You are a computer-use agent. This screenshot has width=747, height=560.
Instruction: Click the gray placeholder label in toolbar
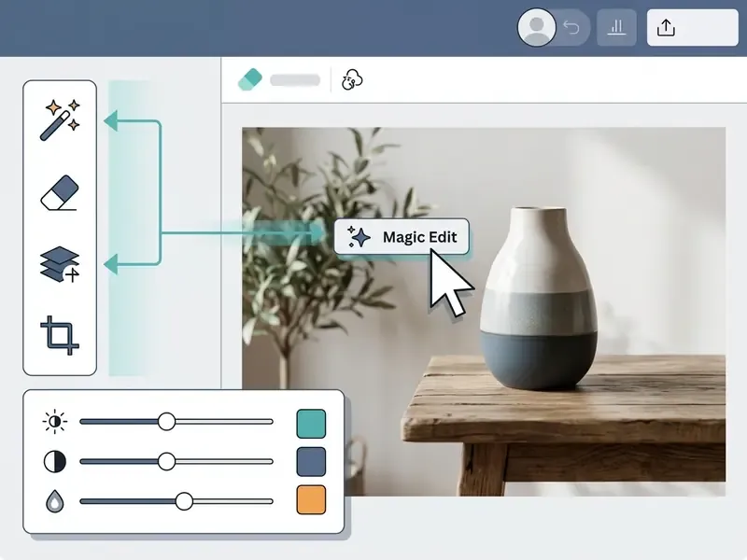click(x=295, y=80)
